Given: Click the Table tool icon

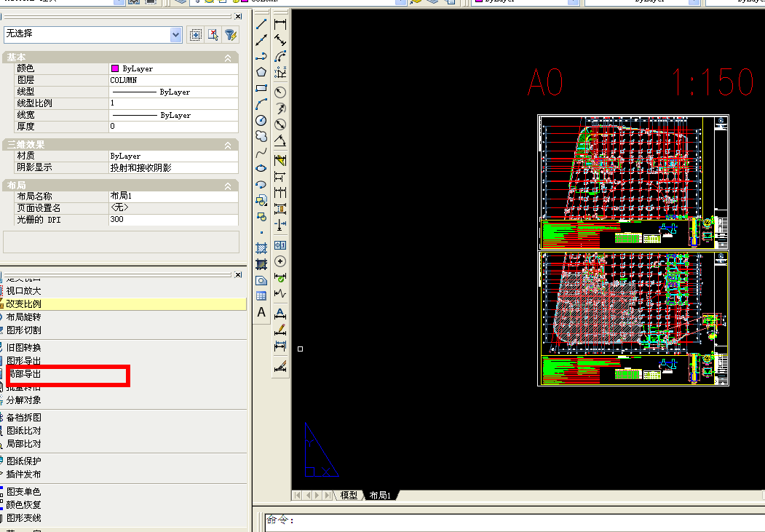Looking at the screenshot, I should [x=261, y=296].
